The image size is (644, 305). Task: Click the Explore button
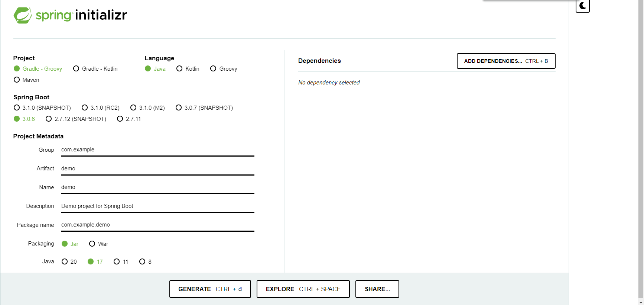point(303,289)
